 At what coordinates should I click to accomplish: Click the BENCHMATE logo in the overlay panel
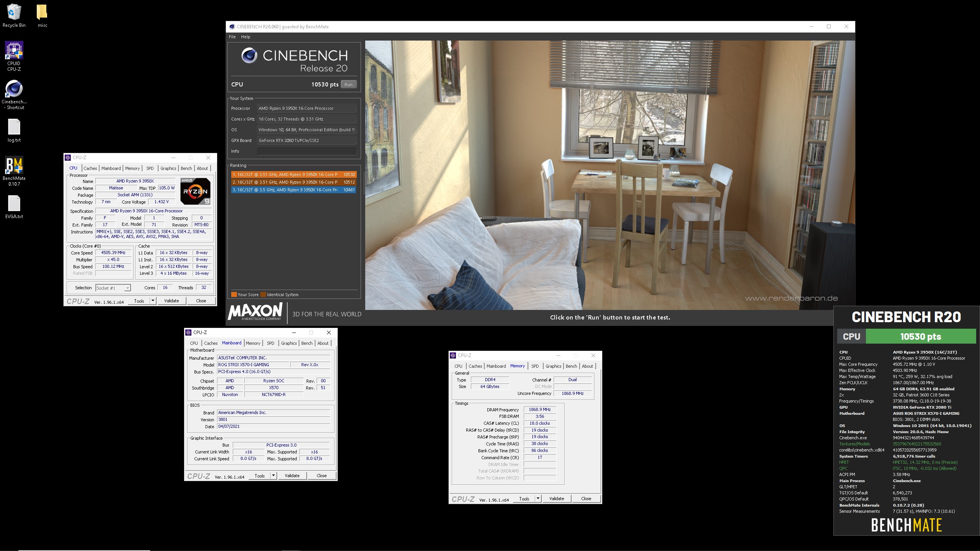click(x=906, y=525)
